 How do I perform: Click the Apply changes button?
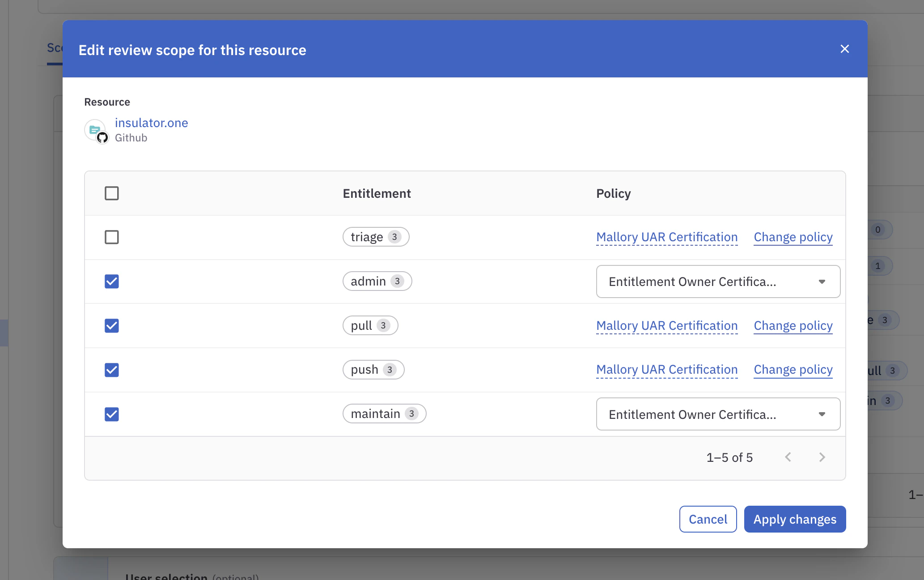tap(794, 519)
